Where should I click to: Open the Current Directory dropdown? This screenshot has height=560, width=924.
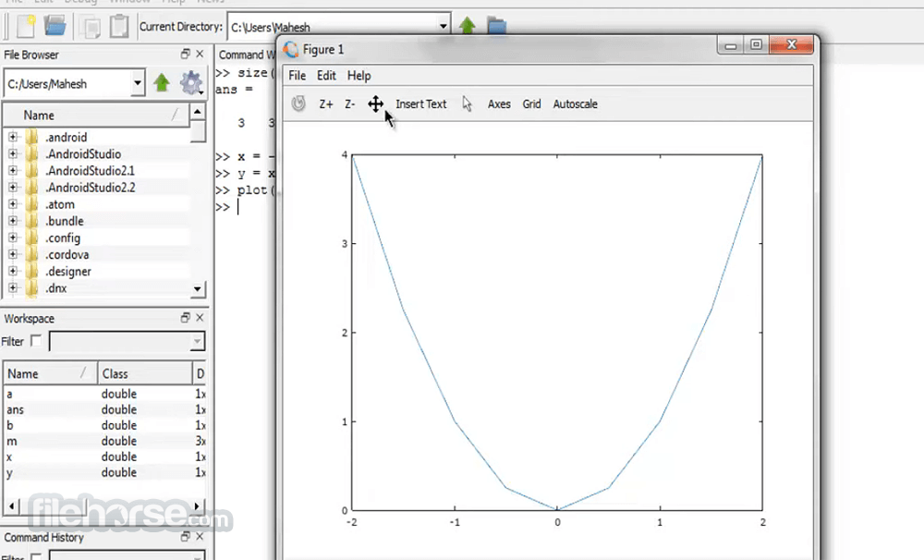click(443, 27)
